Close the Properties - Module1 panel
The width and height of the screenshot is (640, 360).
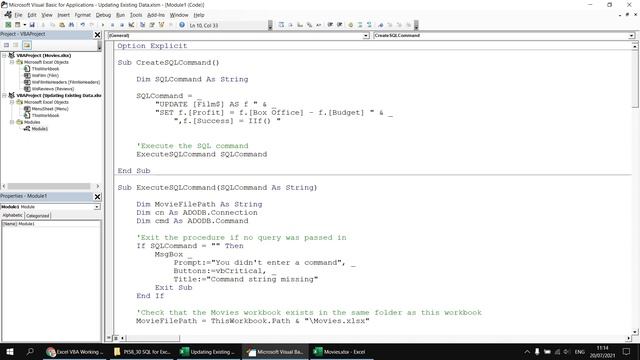(x=98, y=197)
